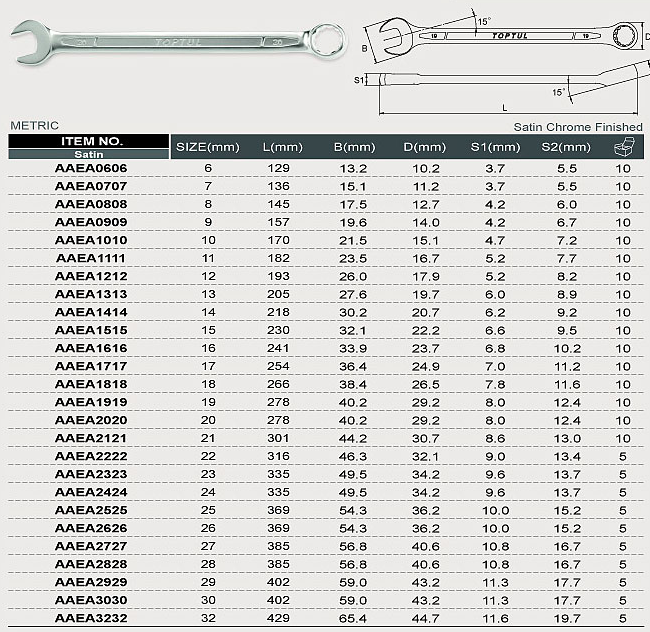
Task: Click the B value 38.4 in AAEA1818 row
Action: [353, 385]
